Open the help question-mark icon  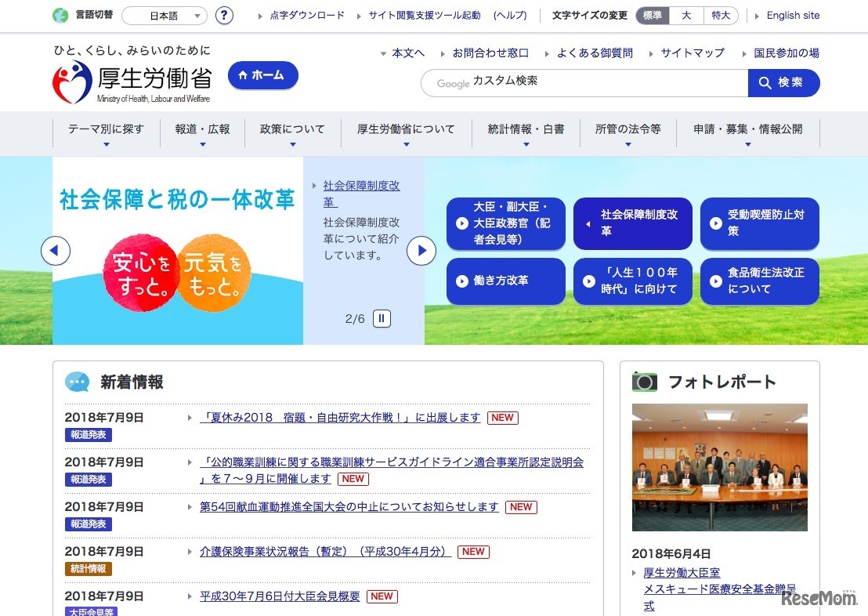tap(224, 15)
